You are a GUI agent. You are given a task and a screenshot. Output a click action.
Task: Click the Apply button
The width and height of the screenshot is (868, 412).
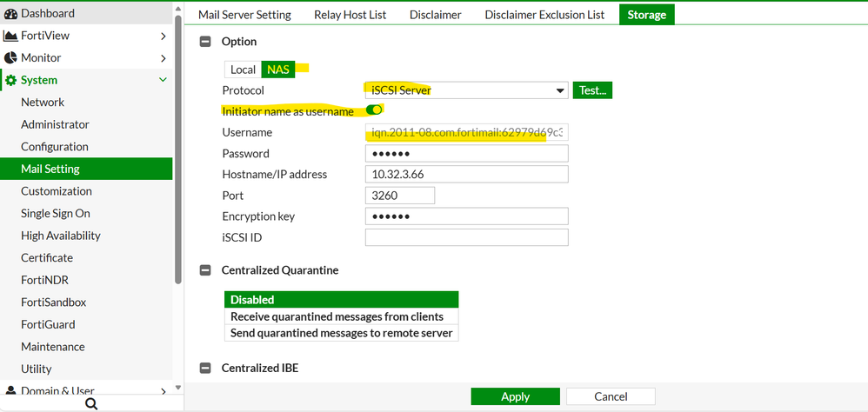point(515,396)
